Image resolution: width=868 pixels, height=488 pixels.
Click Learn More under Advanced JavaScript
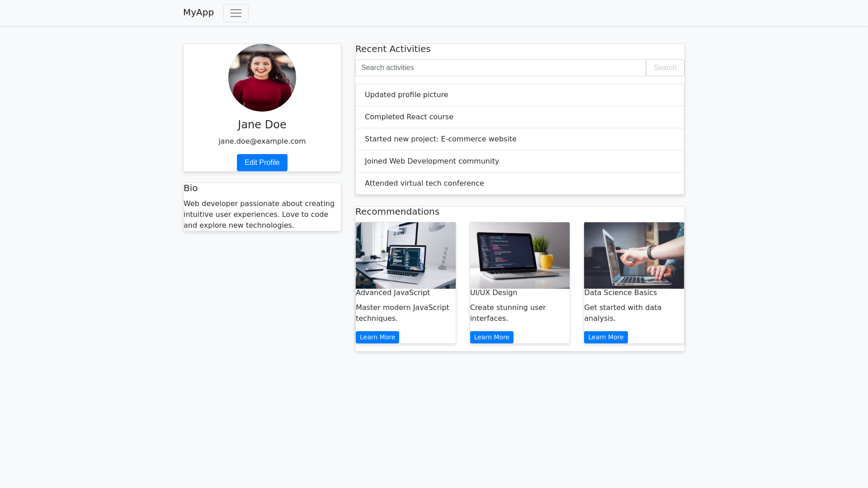click(x=377, y=337)
